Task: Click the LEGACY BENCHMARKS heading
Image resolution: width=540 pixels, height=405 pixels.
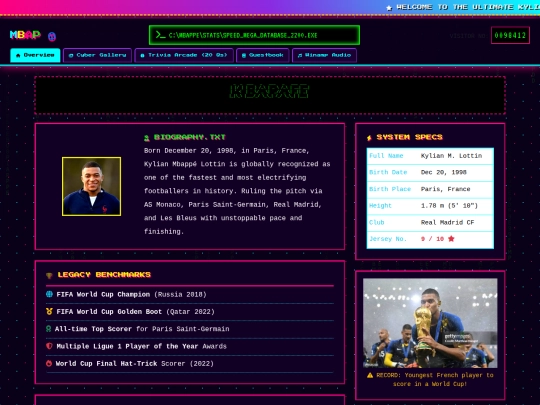Action: point(104,274)
